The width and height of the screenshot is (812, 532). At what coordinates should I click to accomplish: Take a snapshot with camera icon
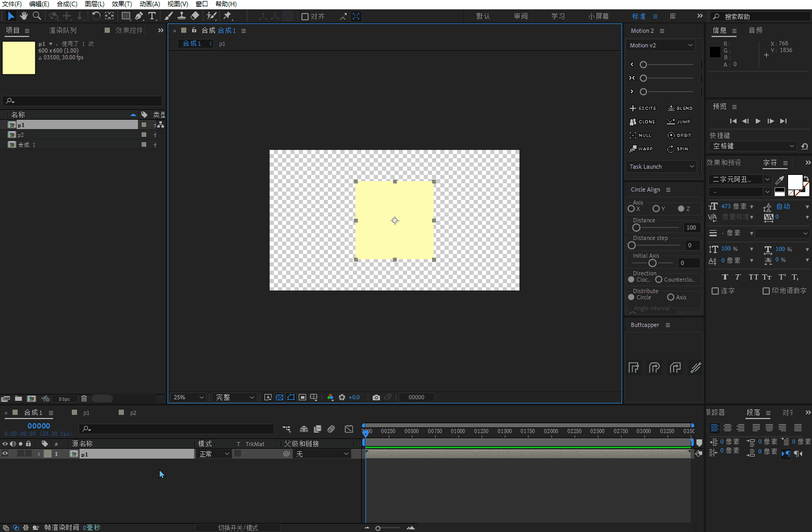coord(376,397)
